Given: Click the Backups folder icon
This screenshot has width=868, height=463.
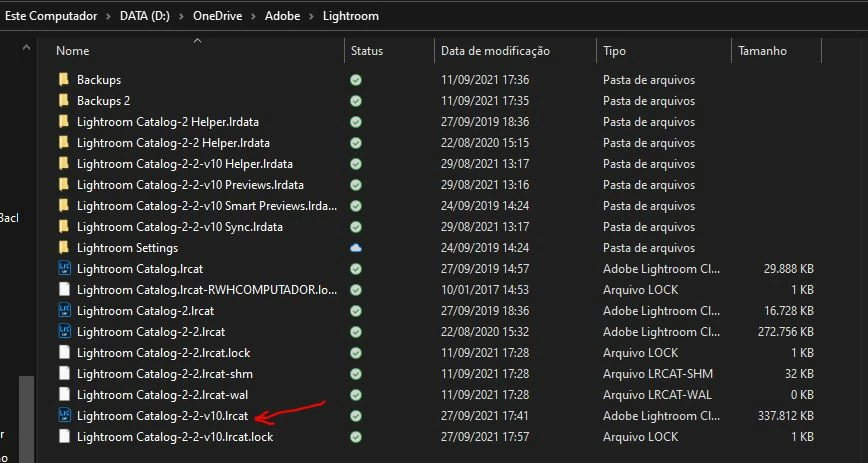Looking at the screenshot, I should (x=64, y=80).
